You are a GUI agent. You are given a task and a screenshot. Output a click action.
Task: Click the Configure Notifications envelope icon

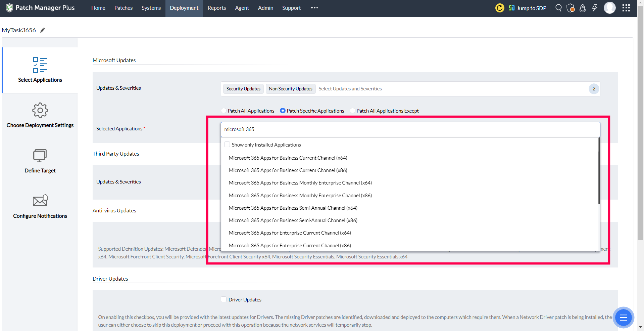[x=40, y=201]
